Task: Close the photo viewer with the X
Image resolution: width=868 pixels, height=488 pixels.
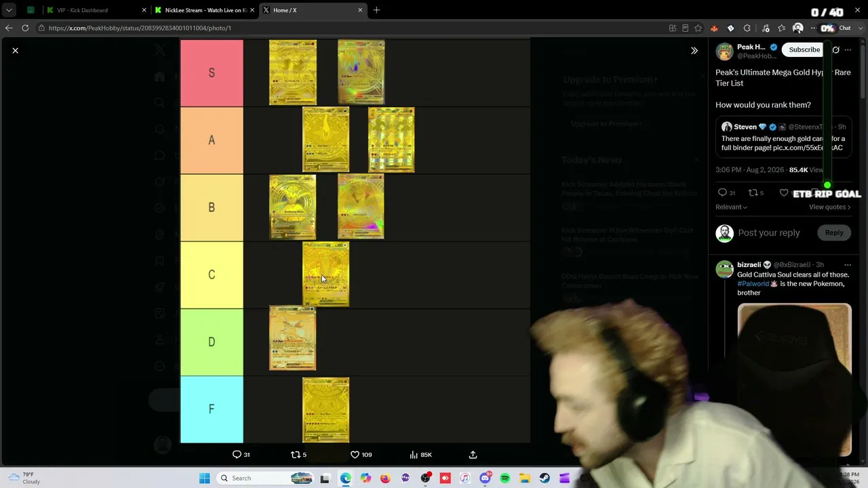Action: [15, 50]
